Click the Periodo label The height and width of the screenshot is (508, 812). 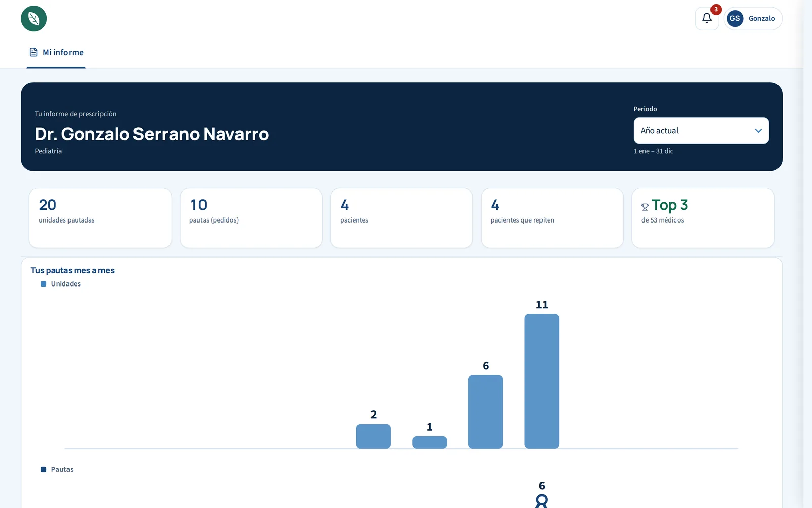[x=645, y=109]
